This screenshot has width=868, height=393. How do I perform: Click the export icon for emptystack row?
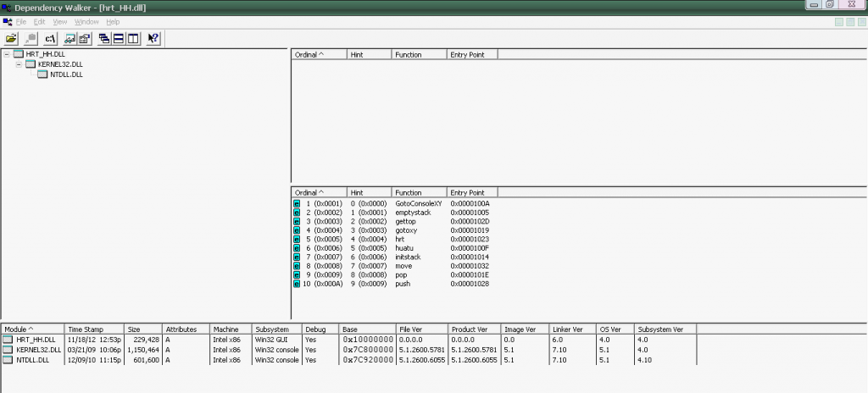(297, 212)
